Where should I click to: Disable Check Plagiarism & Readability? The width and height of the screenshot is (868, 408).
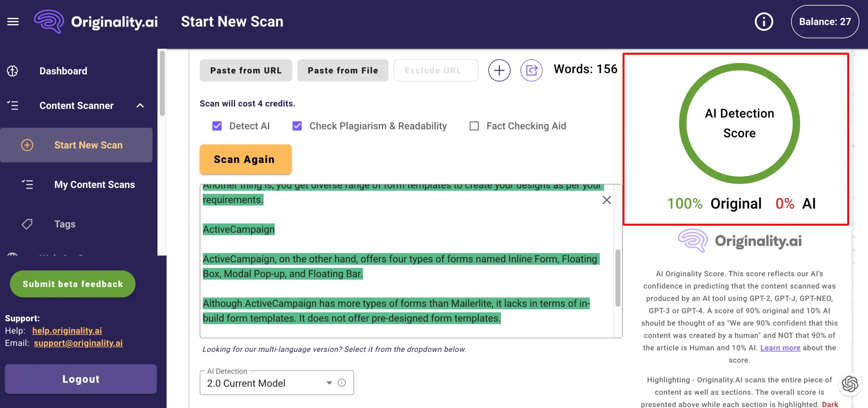(297, 126)
